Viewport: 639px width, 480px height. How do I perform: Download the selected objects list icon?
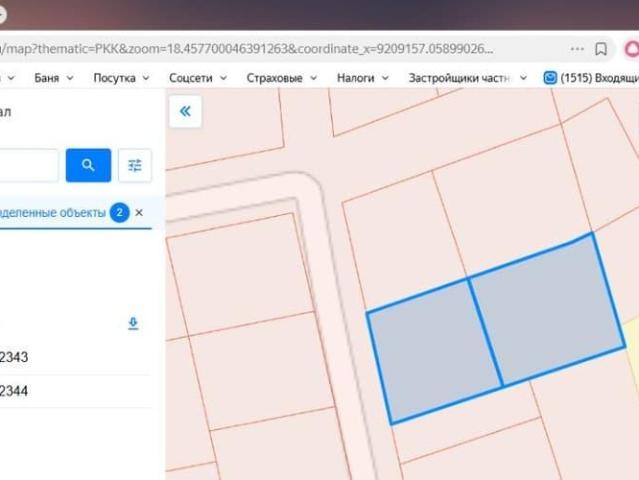click(133, 323)
